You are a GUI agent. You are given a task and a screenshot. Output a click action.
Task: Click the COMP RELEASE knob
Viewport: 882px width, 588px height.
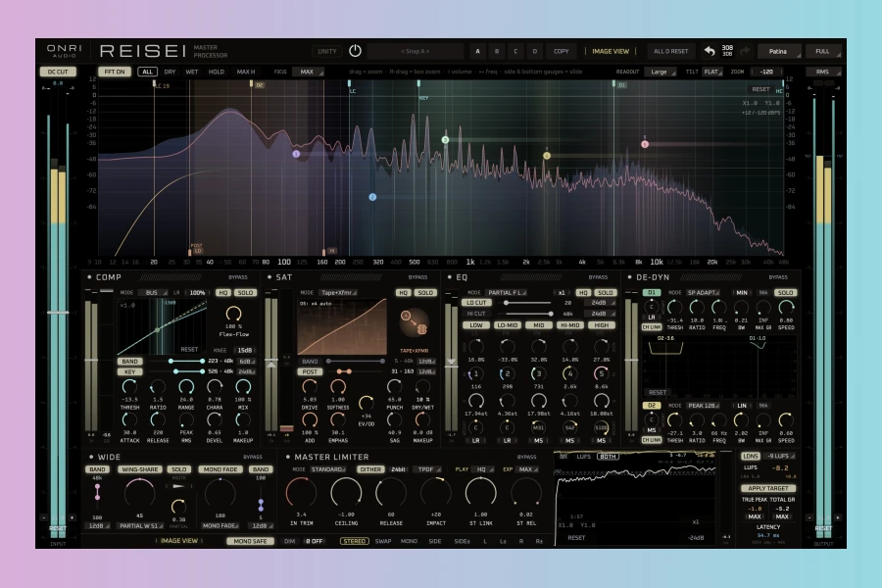point(158,419)
